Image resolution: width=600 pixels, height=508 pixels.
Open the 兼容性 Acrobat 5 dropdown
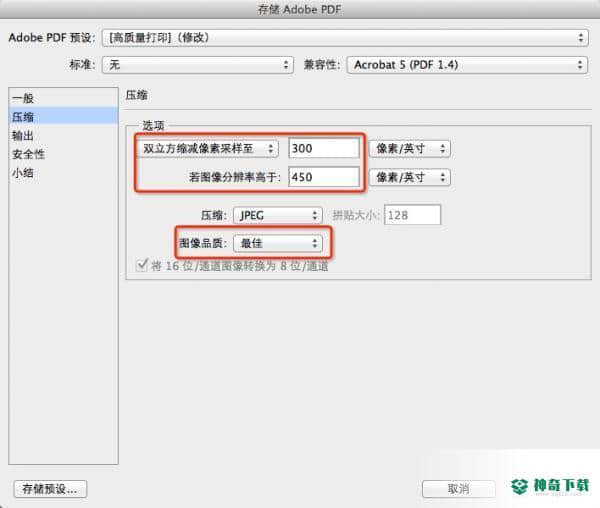tap(467, 65)
